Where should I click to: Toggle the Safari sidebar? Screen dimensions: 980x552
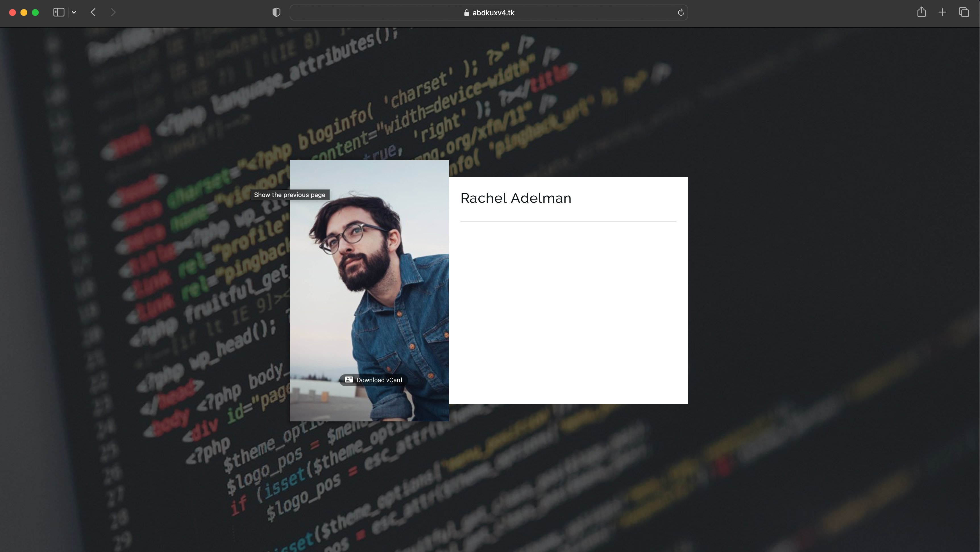59,12
